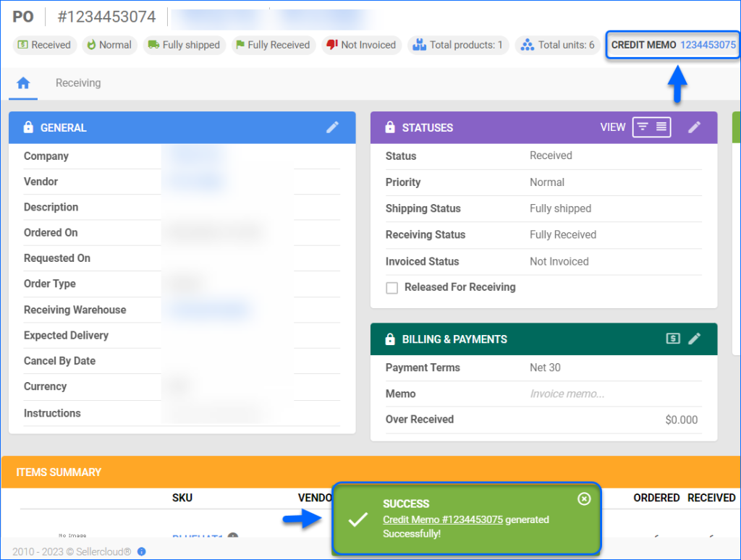Screen dimensions: 741x560
Task: Select the Home tab icon
Action: (x=22, y=82)
